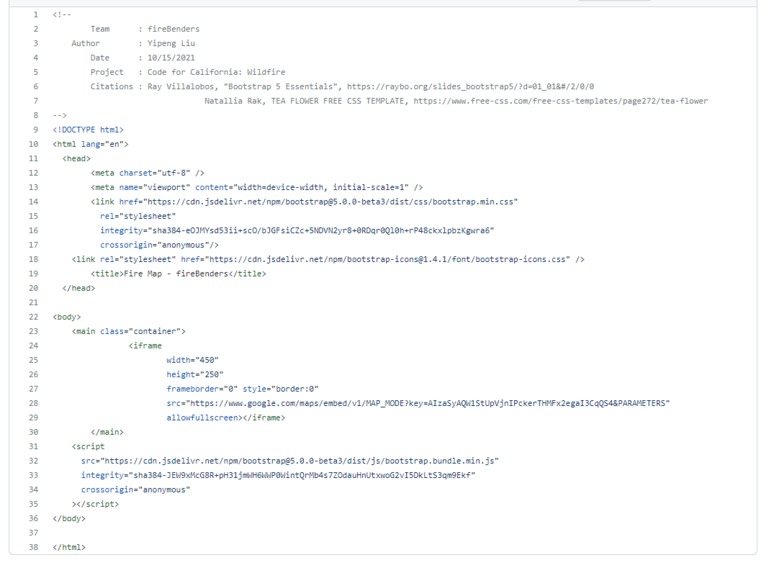Click the frameborder="0" attribute
Image resolution: width=769 pixels, height=573 pixels.
pyautogui.click(x=202, y=389)
